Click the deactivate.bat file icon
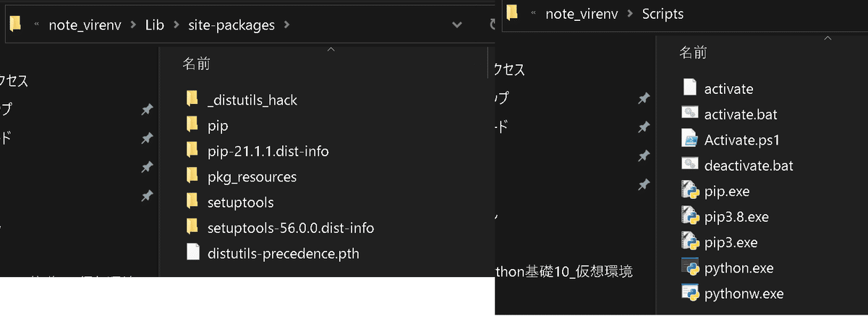Image resolution: width=868 pixels, height=316 pixels. point(689,165)
